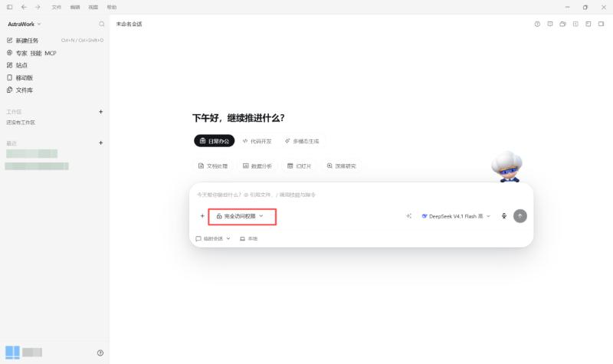
Task: Click the rightmost panel icon in top-right toolbar
Action: coord(601,25)
